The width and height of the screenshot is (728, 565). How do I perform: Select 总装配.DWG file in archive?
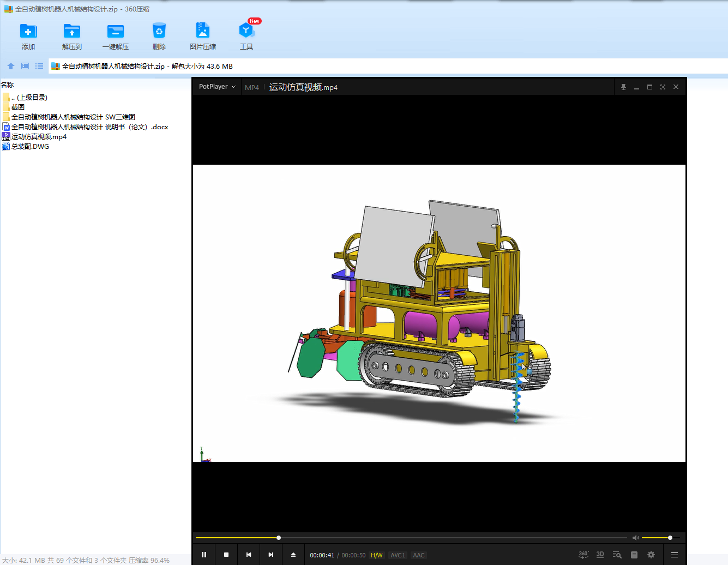30,147
